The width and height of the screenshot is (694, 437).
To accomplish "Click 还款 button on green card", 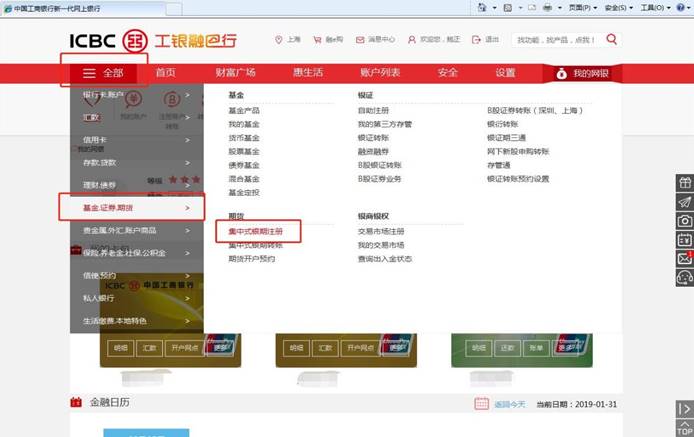I will pos(507,348).
